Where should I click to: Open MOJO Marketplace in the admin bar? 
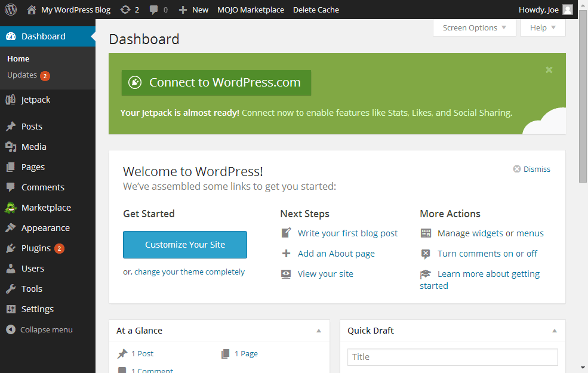coord(251,10)
